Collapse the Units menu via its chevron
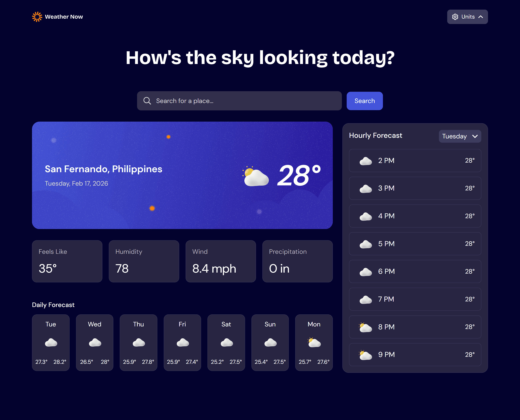 (x=480, y=17)
